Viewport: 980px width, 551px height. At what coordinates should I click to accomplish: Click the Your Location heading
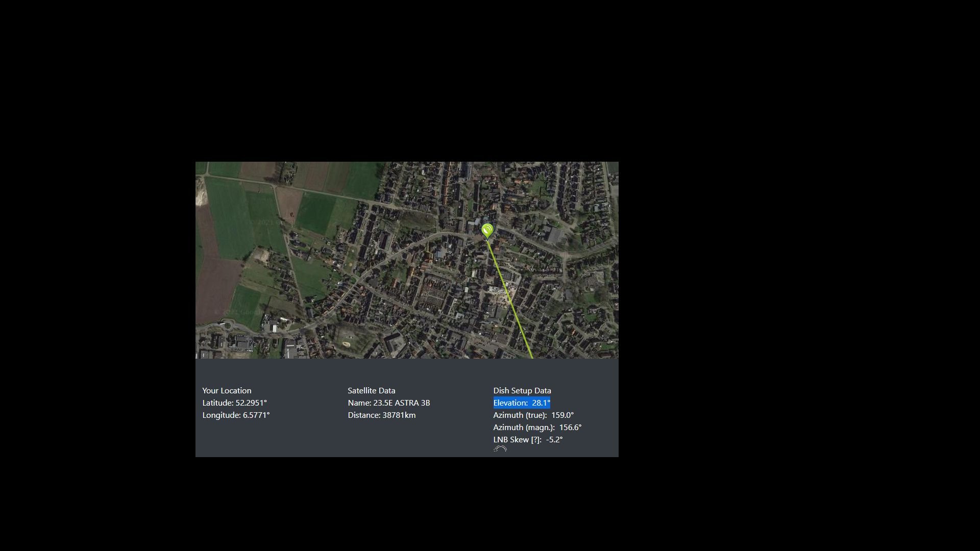pyautogui.click(x=227, y=391)
